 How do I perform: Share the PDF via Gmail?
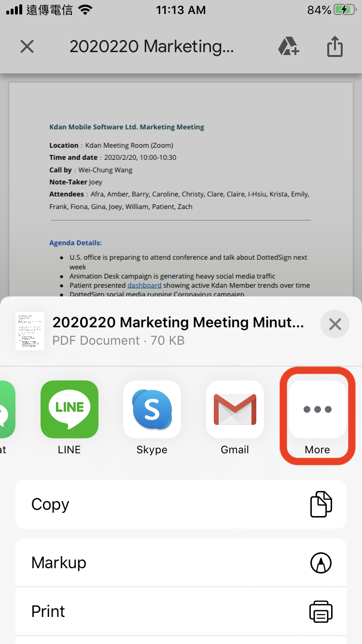[x=235, y=409]
